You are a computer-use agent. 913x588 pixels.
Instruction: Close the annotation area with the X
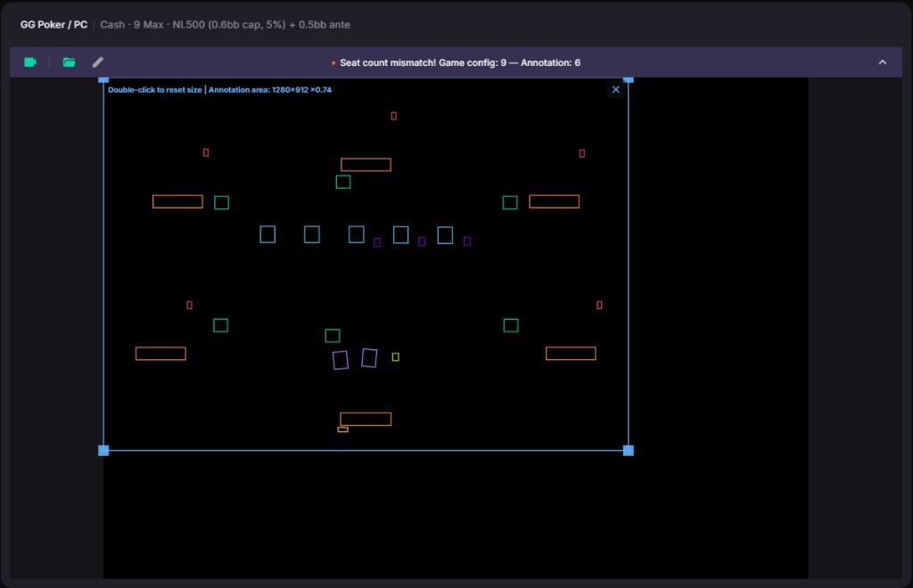[x=615, y=90]
